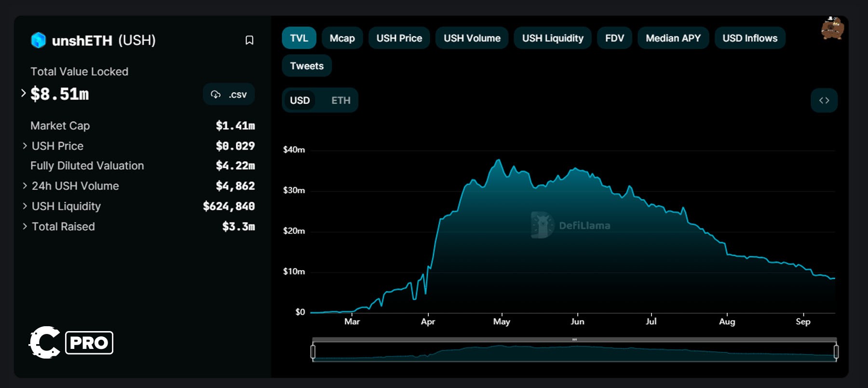Image resolution: width=868 pixels, height=388 pixels.
Task: Click the unshETH blue cube logo
Action: click(39, 40)
